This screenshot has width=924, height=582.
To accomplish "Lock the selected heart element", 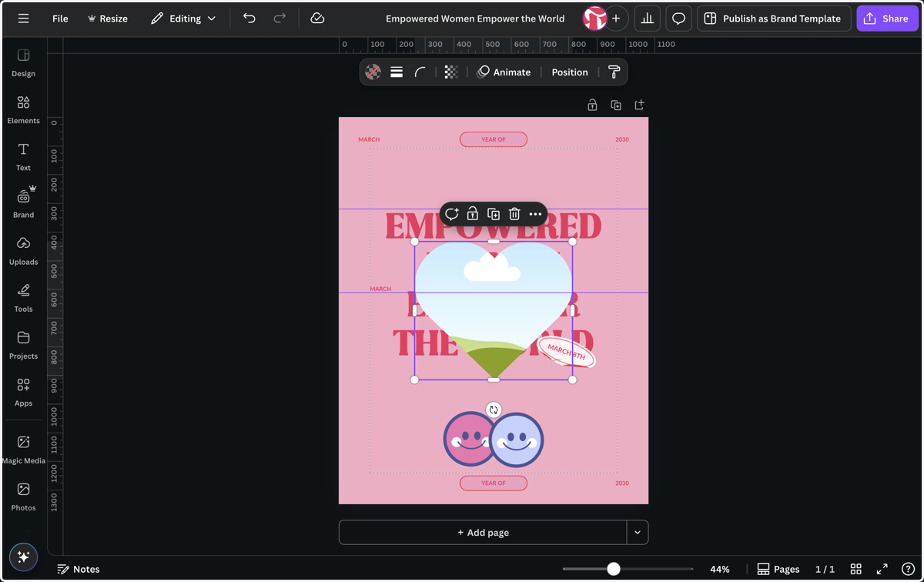I will 473,214.
